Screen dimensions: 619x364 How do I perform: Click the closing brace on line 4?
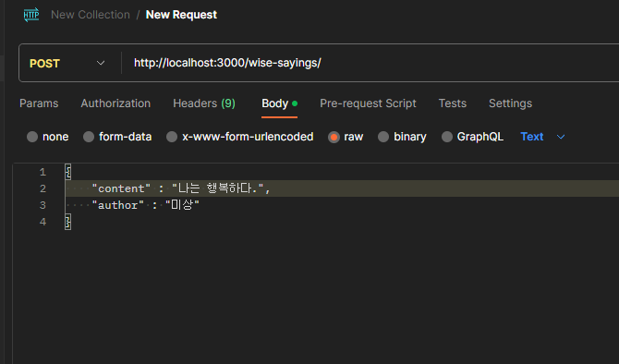(67, 222)
